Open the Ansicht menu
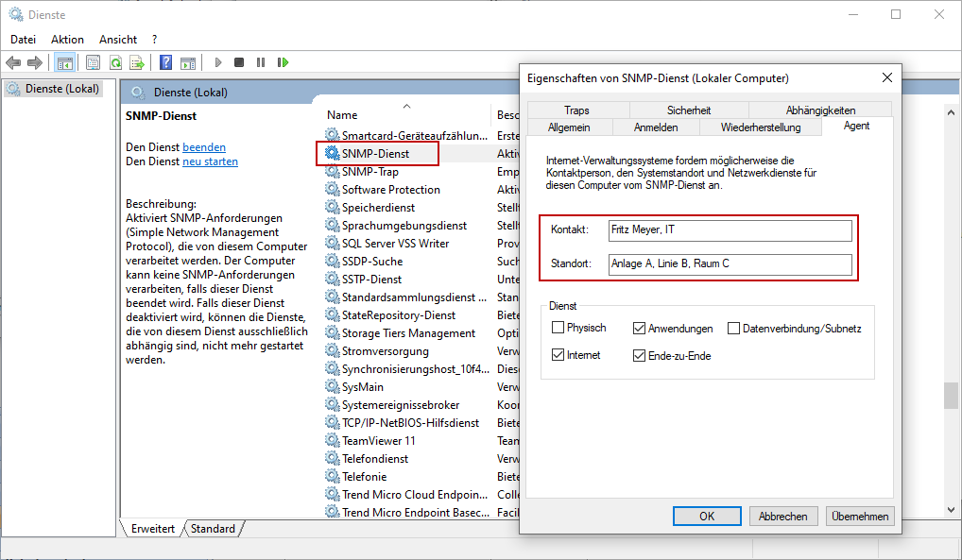Screen dimensions: 962x560 pos(118,40)
